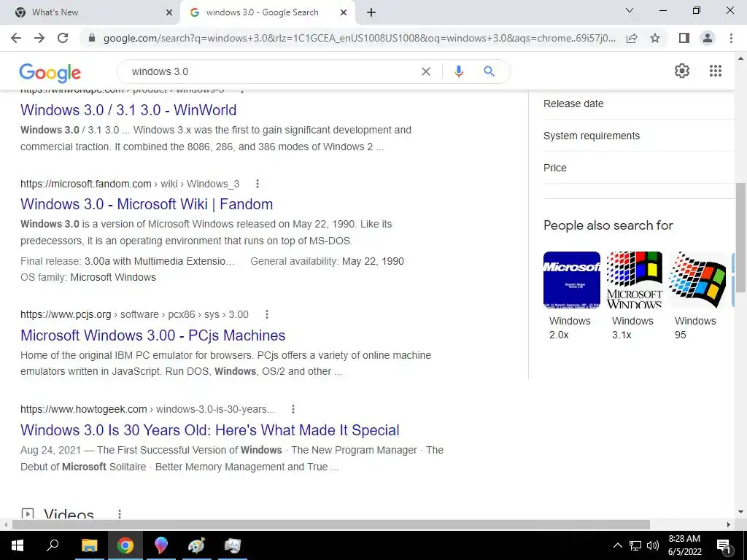Open Google settings gear icon
This screenshot has height=560, width=747.
[x=682, y=71]
